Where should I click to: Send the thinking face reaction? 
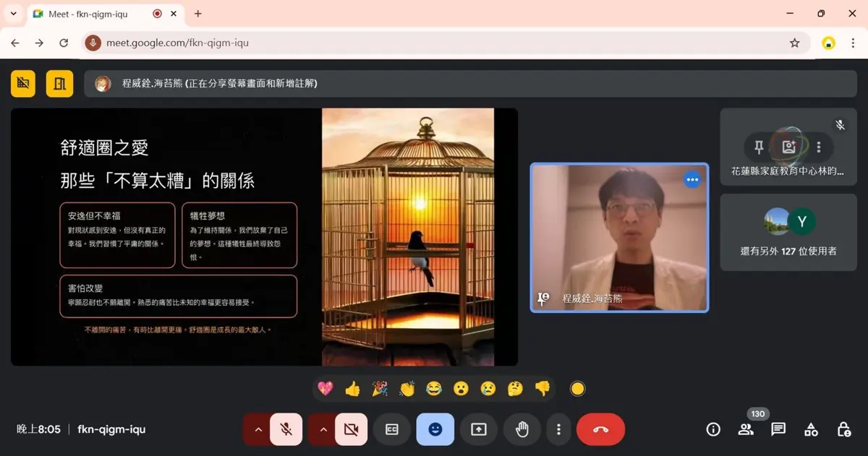click(x=515, y=389)
